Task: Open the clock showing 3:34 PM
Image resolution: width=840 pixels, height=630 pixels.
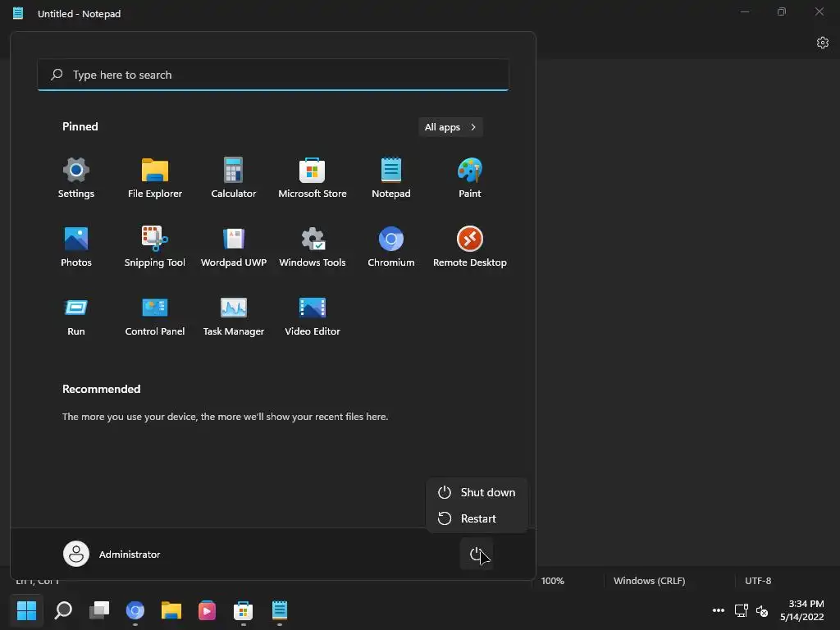Action: pyautogui.click(x=802, y=610)
